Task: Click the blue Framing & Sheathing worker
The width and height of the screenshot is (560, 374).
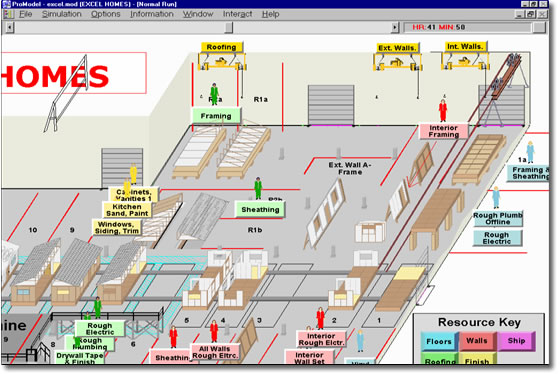Action: point(530,152)
